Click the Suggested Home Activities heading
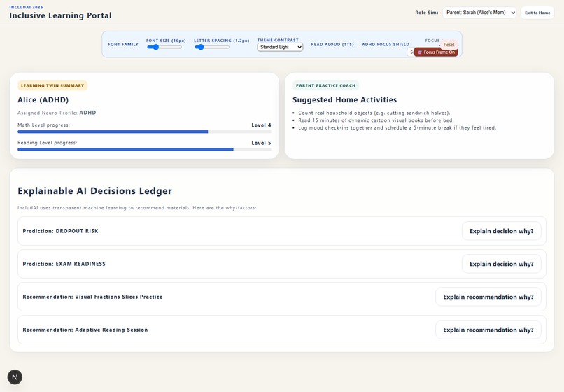564x392 pixels. pyautogui.click(x=344, y=99)
